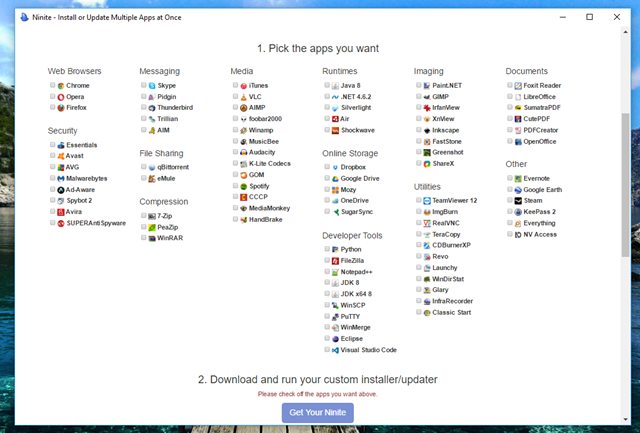The width and height of the screenshot is (640, 433).
Task: Check the .NET 4.6.2 checkbox
Action: [327, 96]
